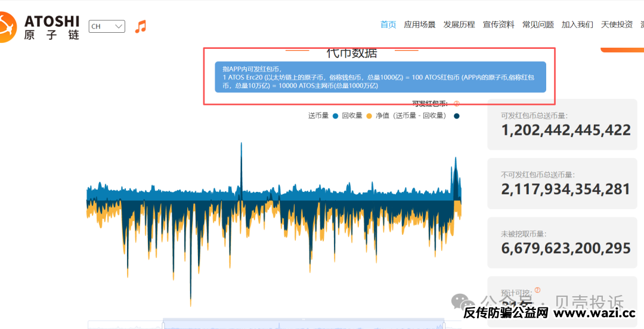Click the ATOSHI logo icon

(x=8, y=26)
